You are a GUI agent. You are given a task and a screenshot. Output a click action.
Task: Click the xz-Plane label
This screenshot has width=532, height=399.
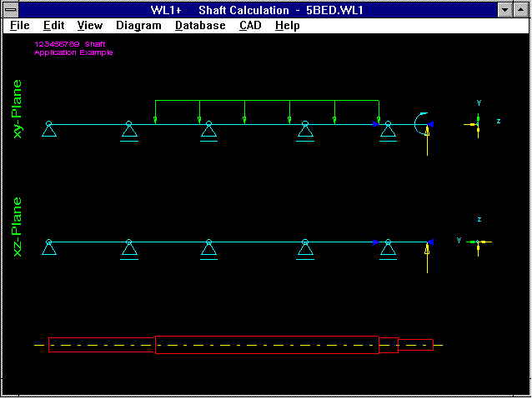[17, 227]
